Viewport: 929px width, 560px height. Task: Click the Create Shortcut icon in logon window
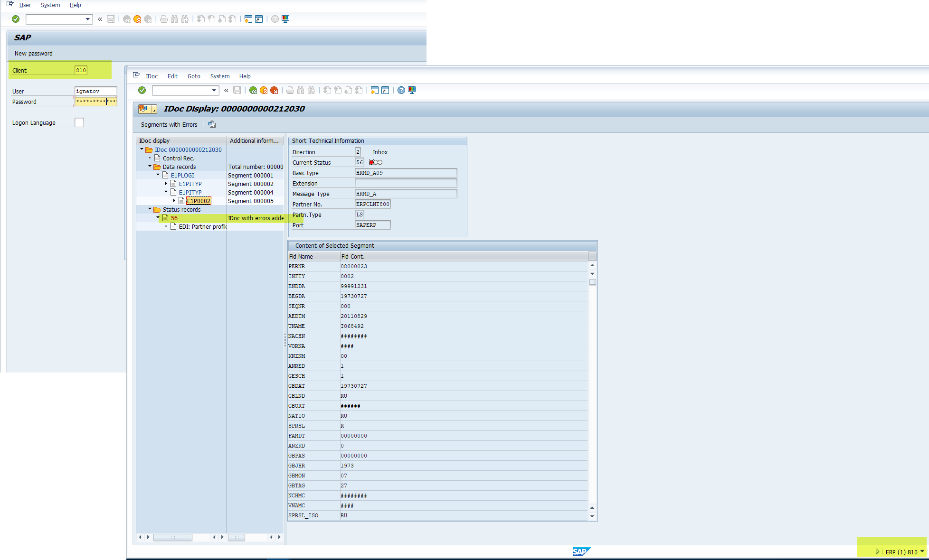[259, 19]
